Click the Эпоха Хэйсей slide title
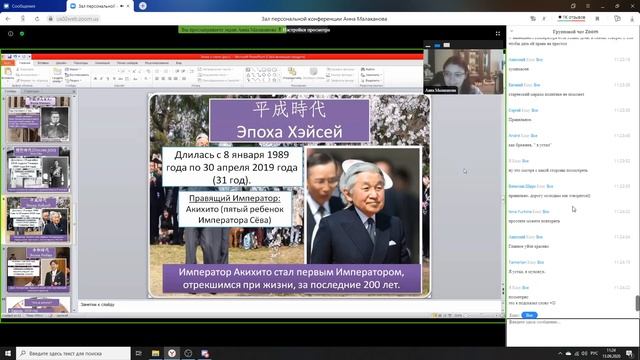 pyautogui.click(x=289, y=120)
